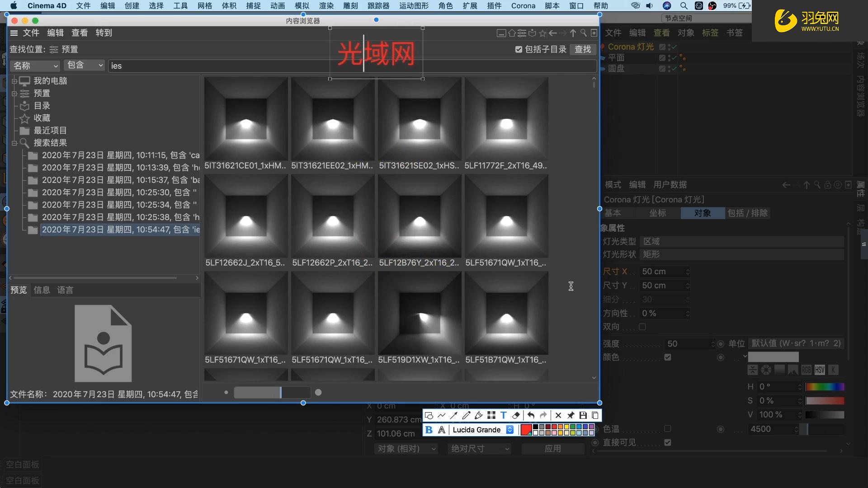Viewport: 868px width, 488px height.
Task: Select the Pencil annotation tool
Action: 466,415
